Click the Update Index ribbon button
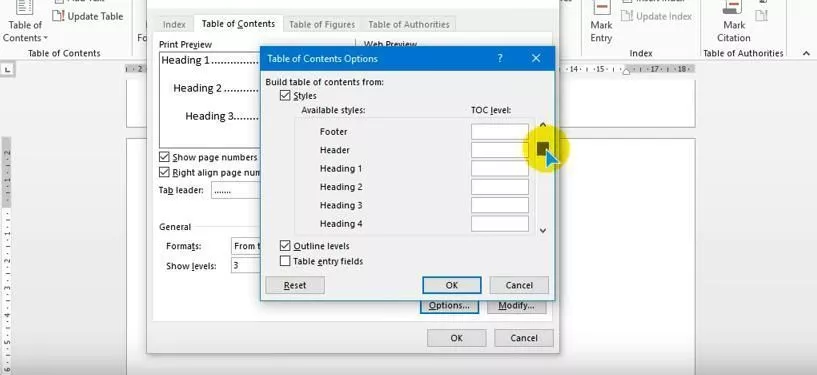This screenshot has width=817, height=375. pos(658,16)
